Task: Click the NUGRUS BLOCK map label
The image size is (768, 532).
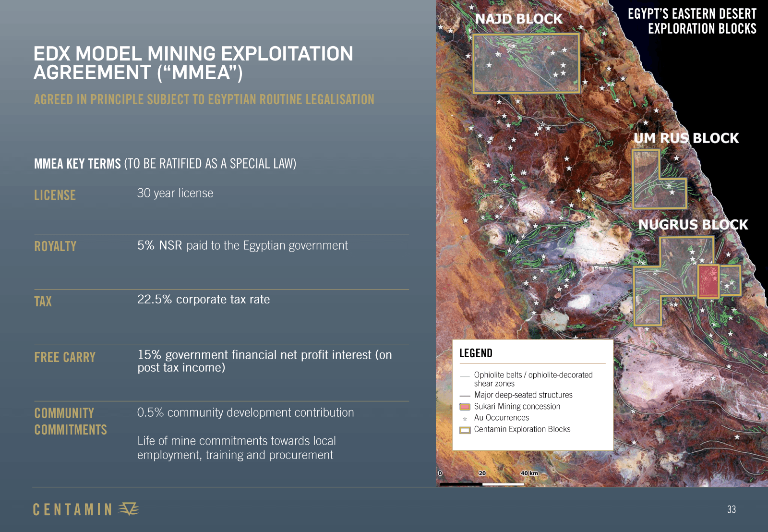Action: point(693,225)
